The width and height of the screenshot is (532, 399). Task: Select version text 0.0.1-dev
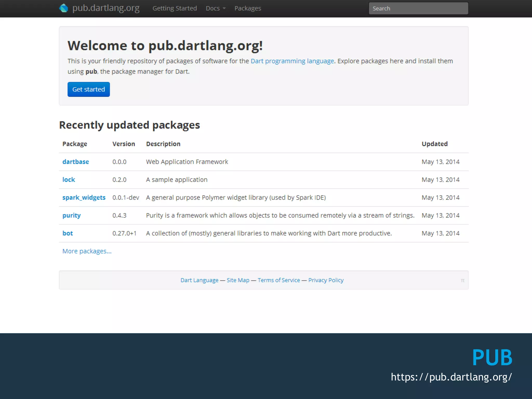(x=125, y=198)
